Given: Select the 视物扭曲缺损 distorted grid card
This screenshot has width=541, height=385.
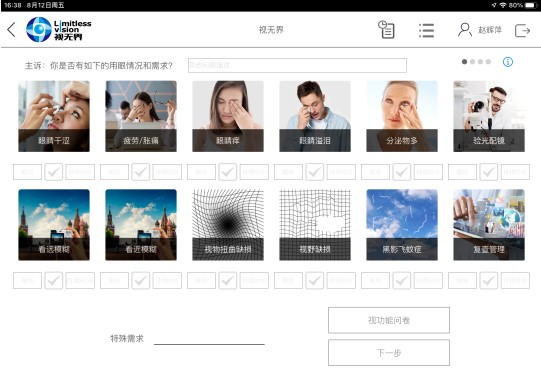Looking at the screenshot, I should point(228,225).
